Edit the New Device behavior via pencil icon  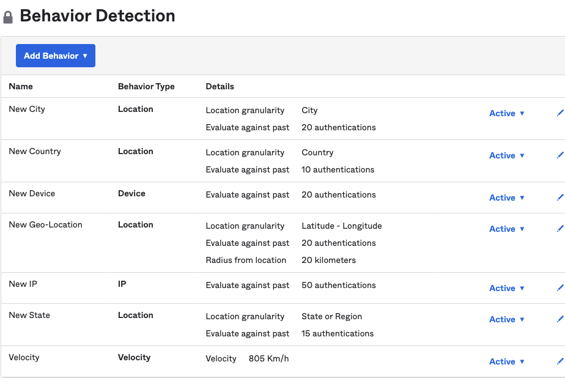[x=560, y=198]
